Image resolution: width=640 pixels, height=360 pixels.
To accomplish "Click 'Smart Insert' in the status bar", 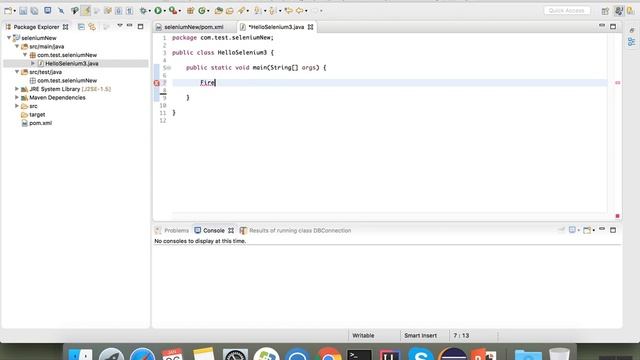I will (420, 336).
